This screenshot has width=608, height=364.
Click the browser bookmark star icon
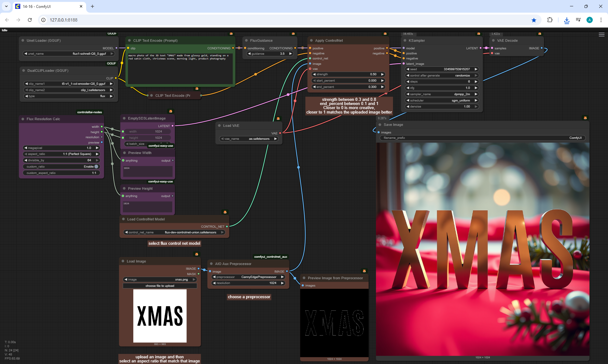[x=534, y=20]
